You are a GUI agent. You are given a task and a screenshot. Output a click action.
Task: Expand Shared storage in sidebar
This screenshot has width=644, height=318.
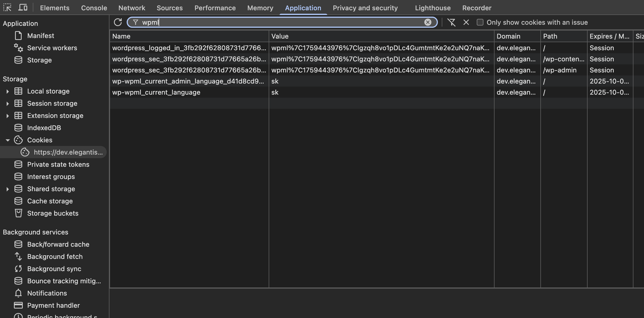click(x=8, y=189)
